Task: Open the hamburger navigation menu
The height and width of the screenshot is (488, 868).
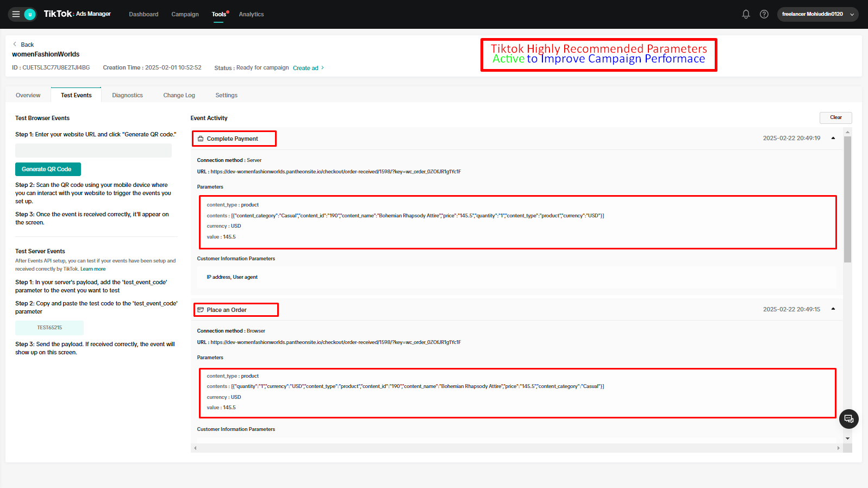Action: [x=16, y=14]
